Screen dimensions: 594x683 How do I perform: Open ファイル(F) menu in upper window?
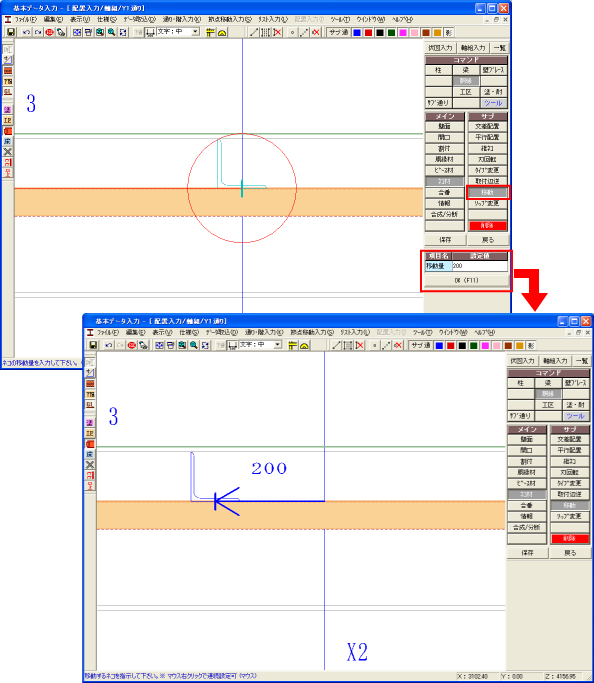25,20
